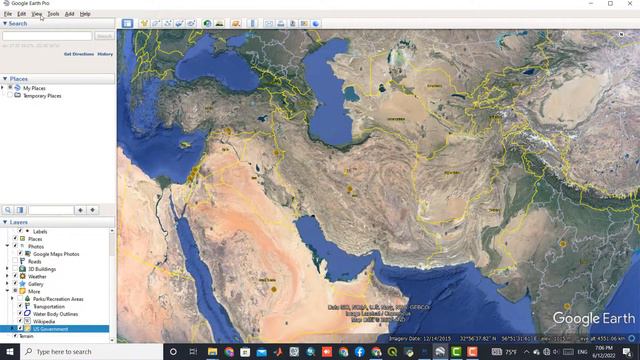This screenshot has height=360, width=640.
Task: Collapse the Photos layer group
Action: [7, 246]
